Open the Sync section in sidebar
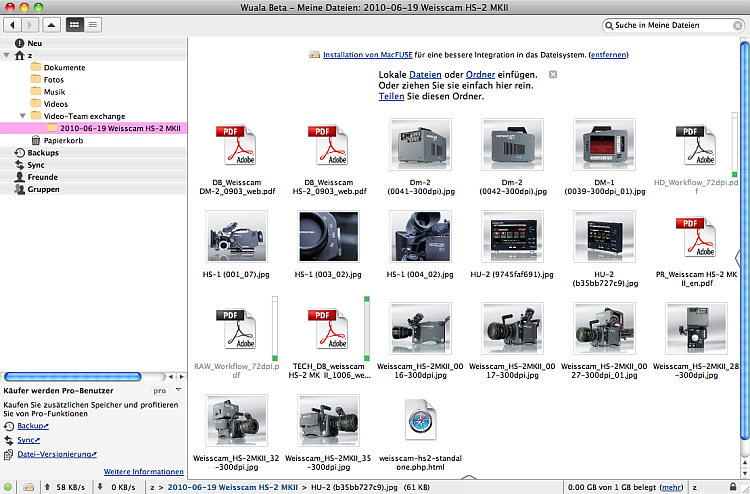 tap(93, 165)
